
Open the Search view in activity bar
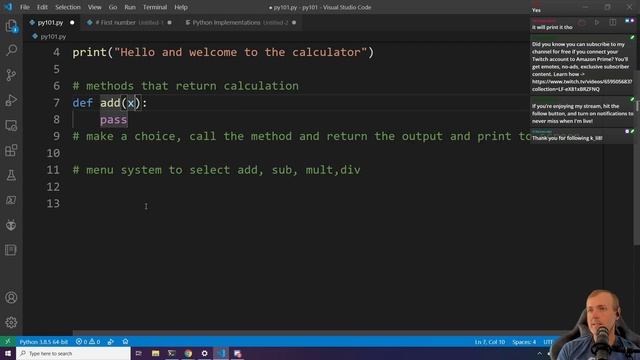click(11, 50)
